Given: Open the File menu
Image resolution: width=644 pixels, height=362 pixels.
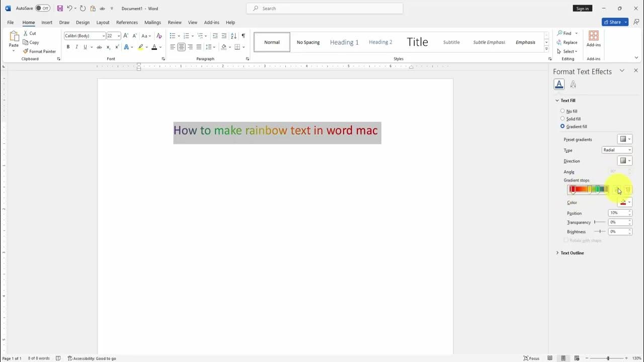Looking at the screenshot, I should [x=11, y=23].
